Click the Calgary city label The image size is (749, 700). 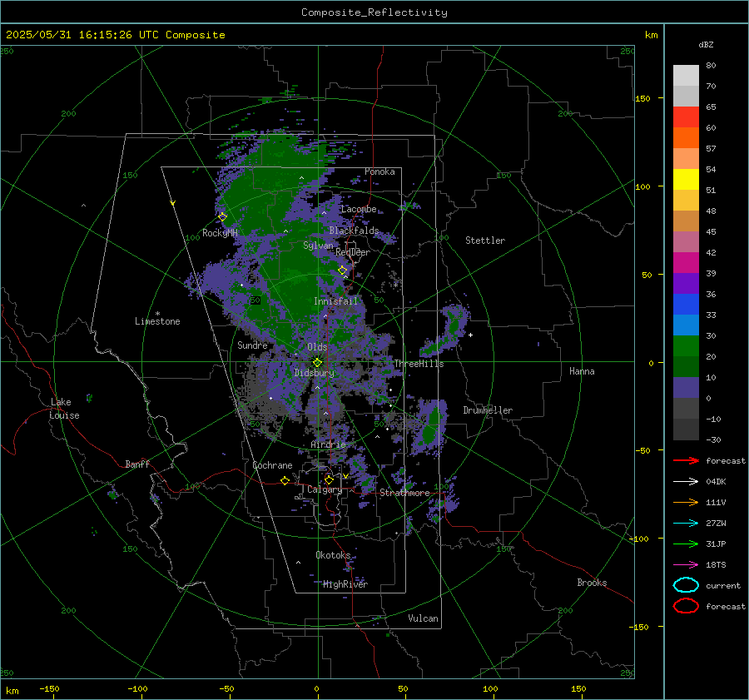click(325, 489)
